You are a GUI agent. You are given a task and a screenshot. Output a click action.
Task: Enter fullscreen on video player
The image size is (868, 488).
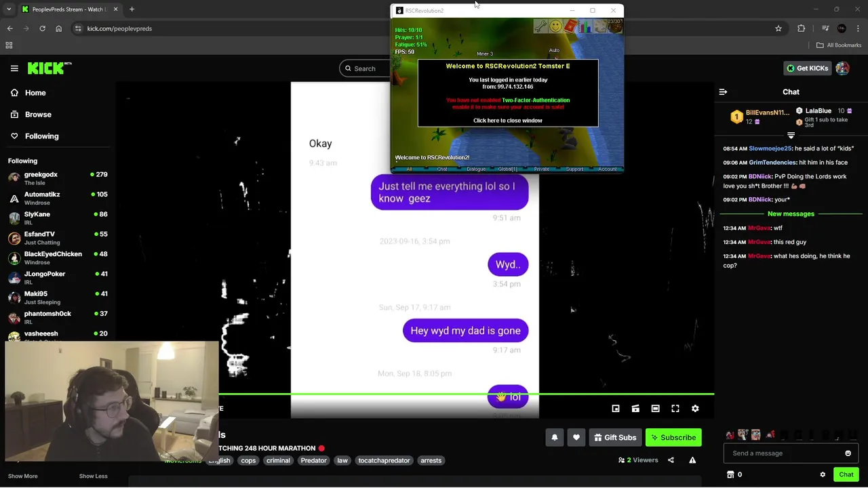(x=675, y=409)
